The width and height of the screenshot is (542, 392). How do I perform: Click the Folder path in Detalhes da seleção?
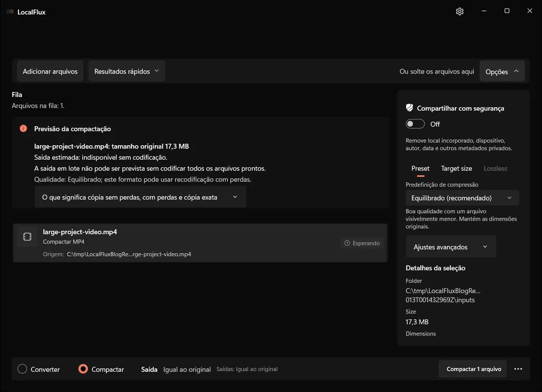[443, 295]
